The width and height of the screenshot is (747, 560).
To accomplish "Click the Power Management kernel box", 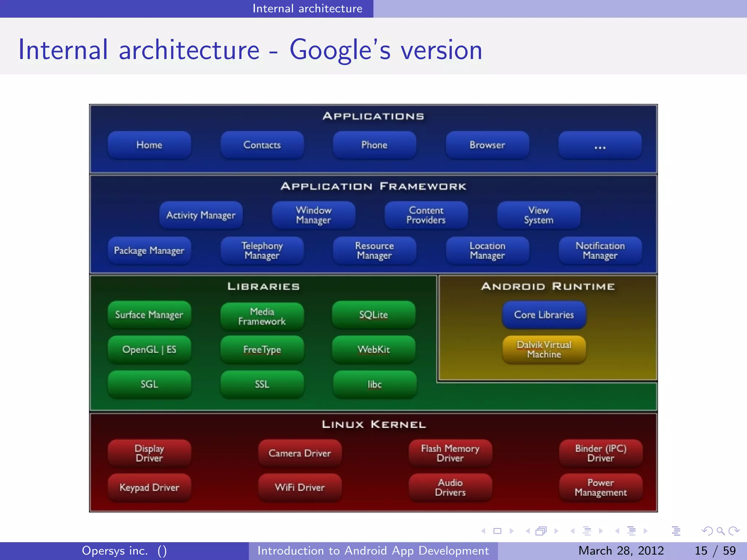I will pyautogui.click(x=601, y=487).
